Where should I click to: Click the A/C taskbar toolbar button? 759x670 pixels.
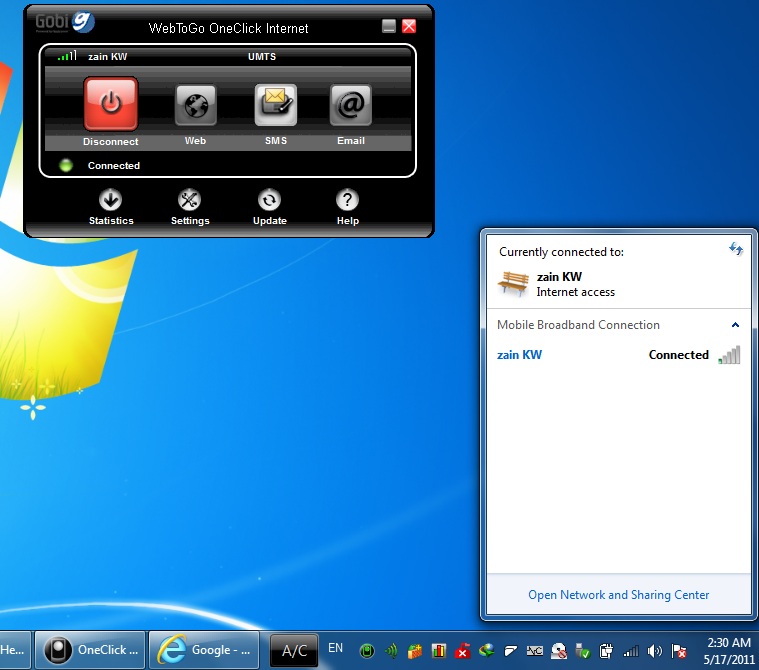(x=294, y=650)
